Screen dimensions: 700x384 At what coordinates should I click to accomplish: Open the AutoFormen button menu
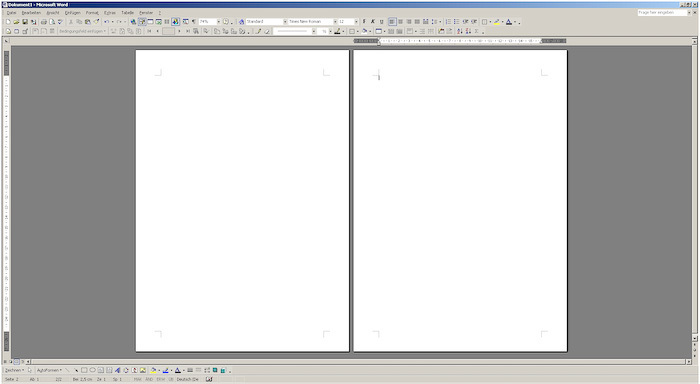pyautogui.click(x=49, y=370)
